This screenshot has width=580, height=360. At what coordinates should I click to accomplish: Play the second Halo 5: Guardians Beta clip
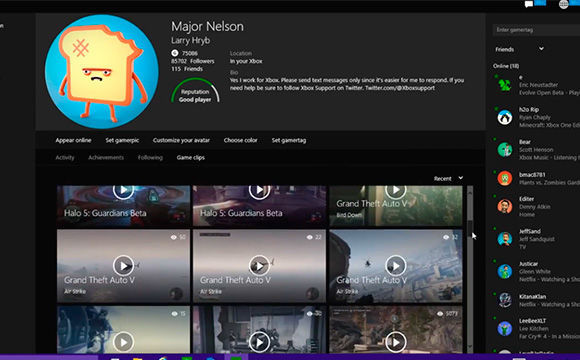coord(259,190)
